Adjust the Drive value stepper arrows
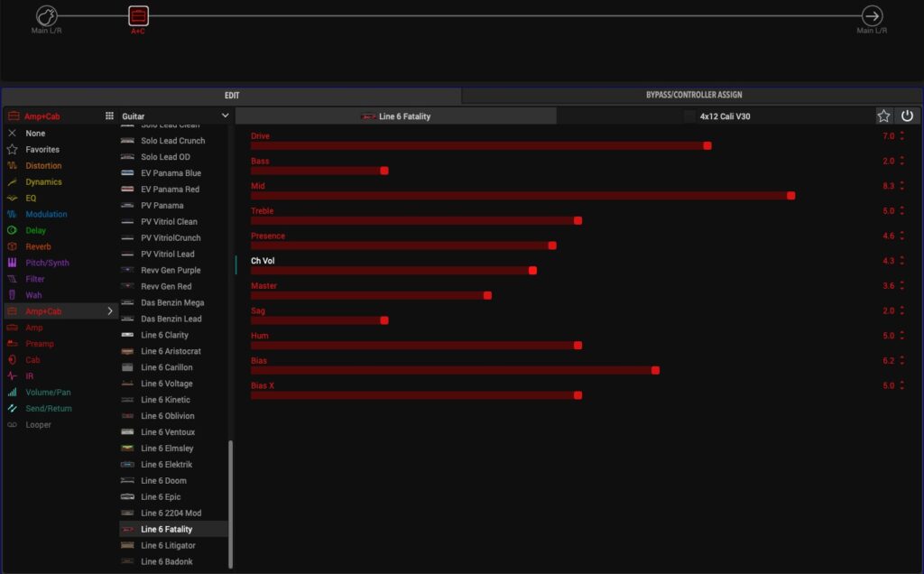The image size is (924, 574). tap(901, 136)
